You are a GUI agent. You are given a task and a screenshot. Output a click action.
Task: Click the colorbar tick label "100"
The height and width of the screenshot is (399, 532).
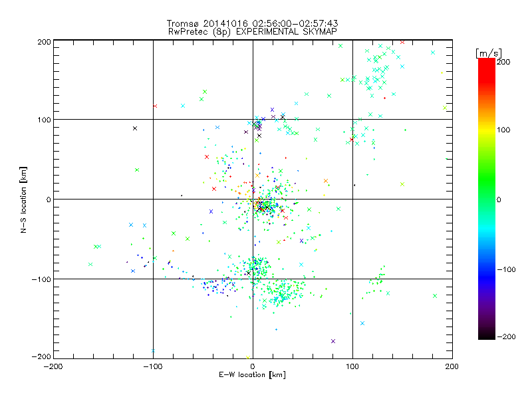[503, 130]
